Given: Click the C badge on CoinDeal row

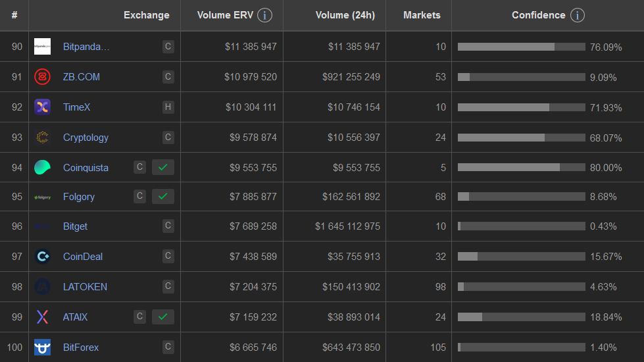Looking at the screenshot, I should (x=168, y=256).
